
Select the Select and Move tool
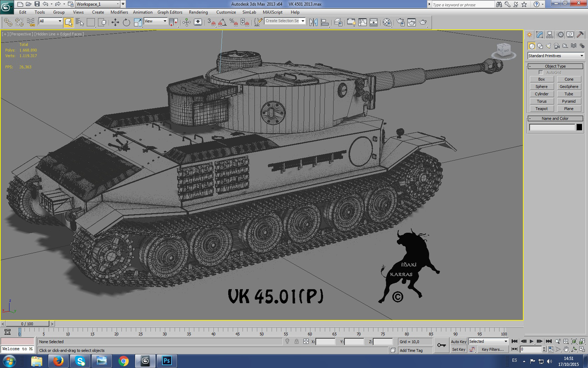coord(115,22)
